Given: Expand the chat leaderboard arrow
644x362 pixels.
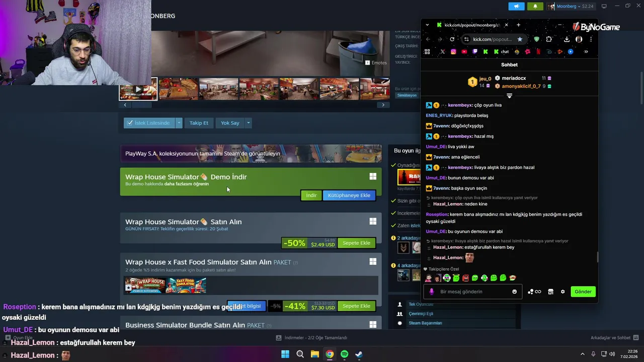Looking at the screenshot, I should point(509,96).
